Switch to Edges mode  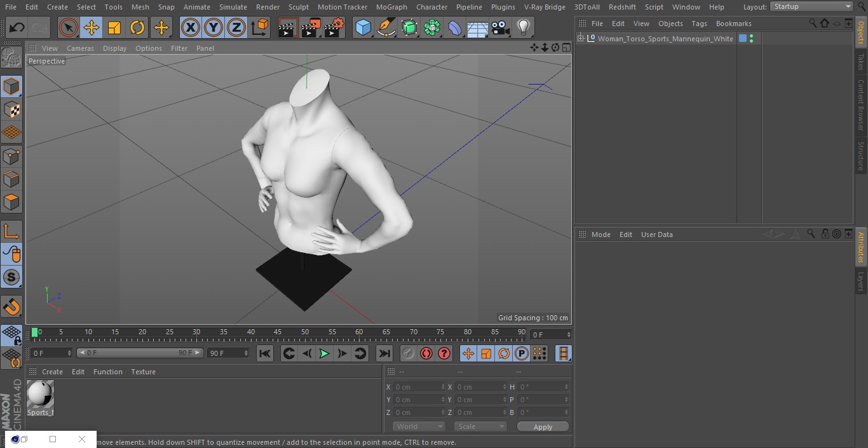[x=11, y=179]
